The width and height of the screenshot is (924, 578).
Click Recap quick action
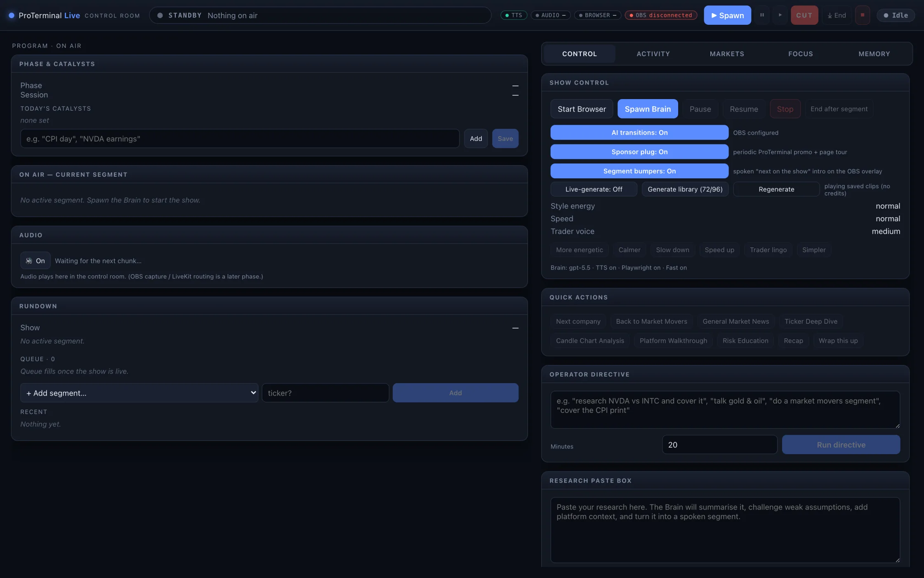tap(793, 341)
